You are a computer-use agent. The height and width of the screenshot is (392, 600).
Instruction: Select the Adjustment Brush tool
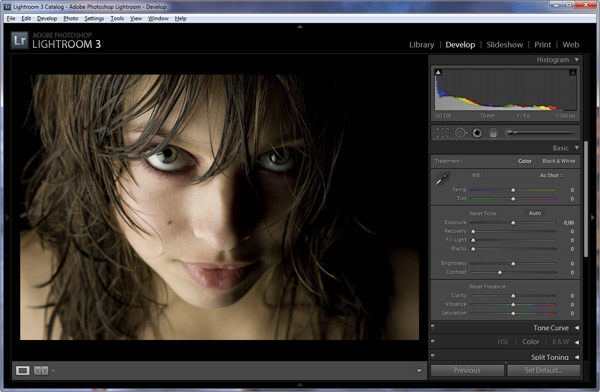pyautogui.click(x=540, y=133)
